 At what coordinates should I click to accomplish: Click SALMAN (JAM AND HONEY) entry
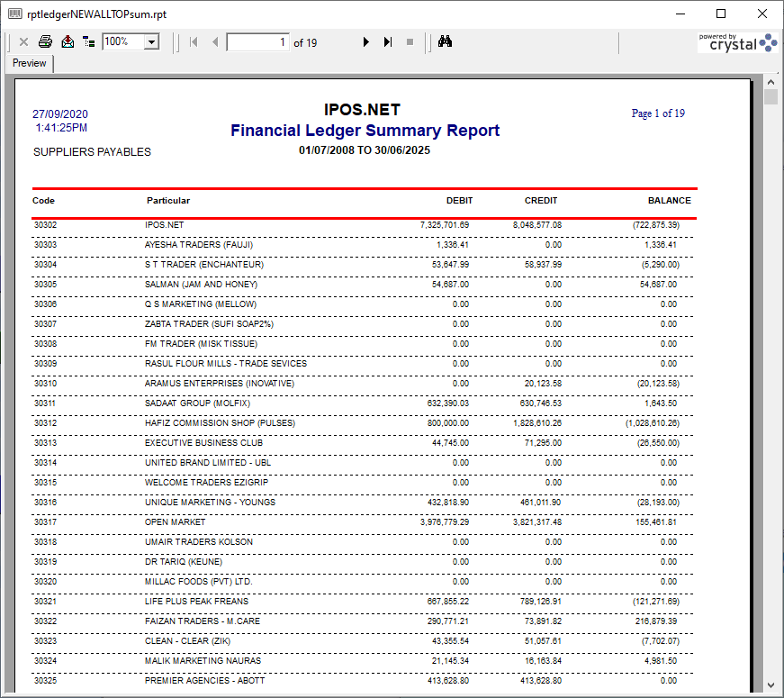201,285
